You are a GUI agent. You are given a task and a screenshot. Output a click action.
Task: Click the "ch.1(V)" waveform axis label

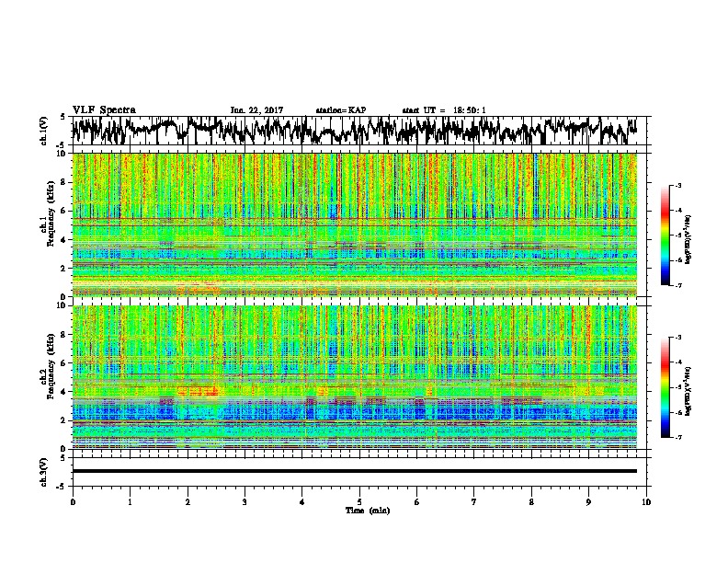(x=43, y=131)
